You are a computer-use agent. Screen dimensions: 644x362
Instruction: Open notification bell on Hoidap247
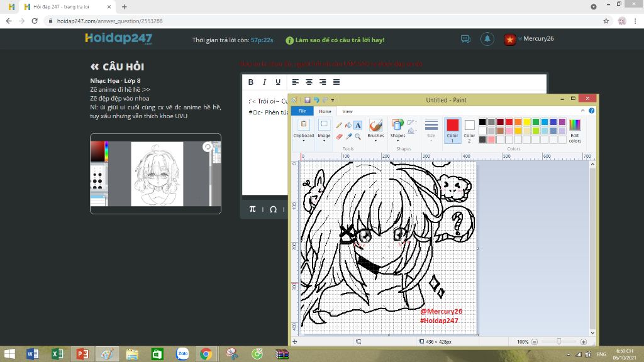pyautogui.click(x=487, y=39)
